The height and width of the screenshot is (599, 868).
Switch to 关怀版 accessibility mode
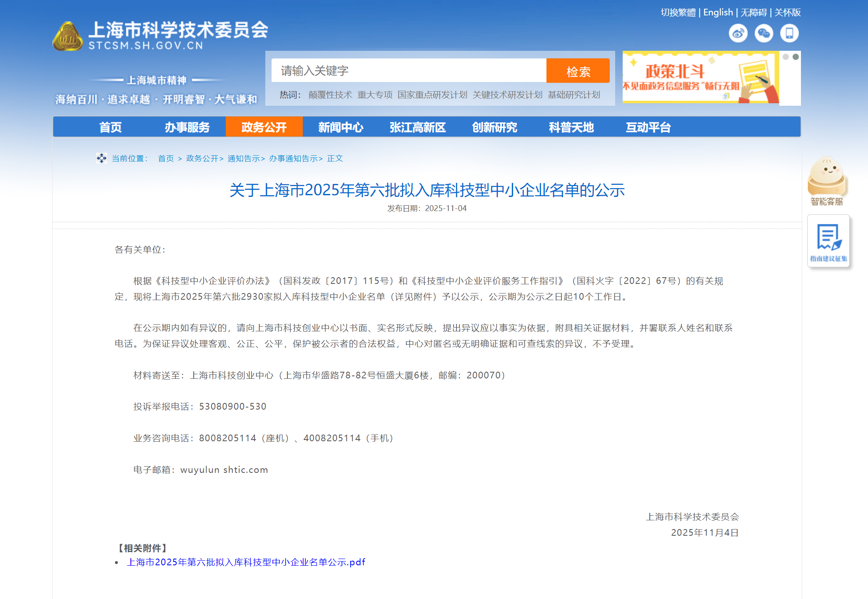click(x=787, y=12)
